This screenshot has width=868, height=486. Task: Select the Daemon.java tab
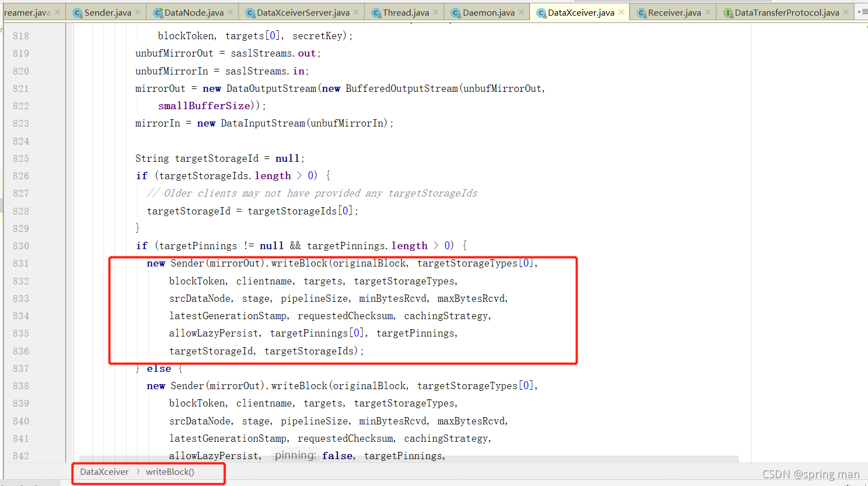tap(489, 12)
